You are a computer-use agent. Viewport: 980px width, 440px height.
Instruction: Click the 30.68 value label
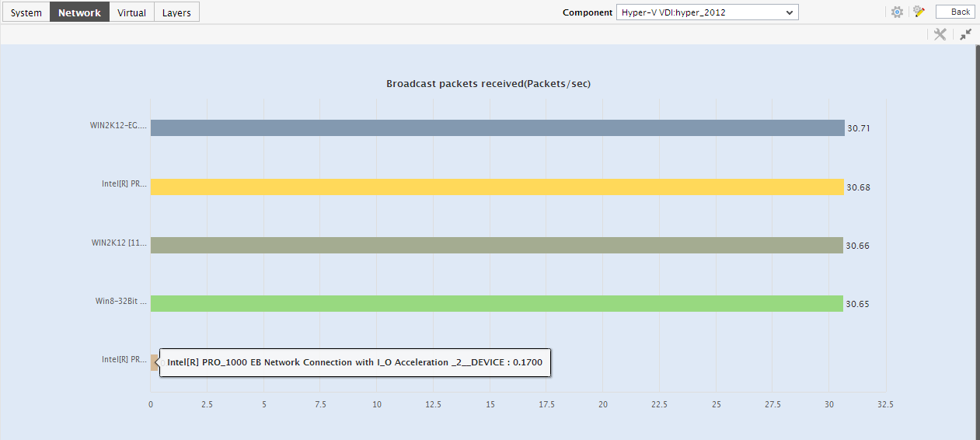pyautogui.click(x=858, y=187)
